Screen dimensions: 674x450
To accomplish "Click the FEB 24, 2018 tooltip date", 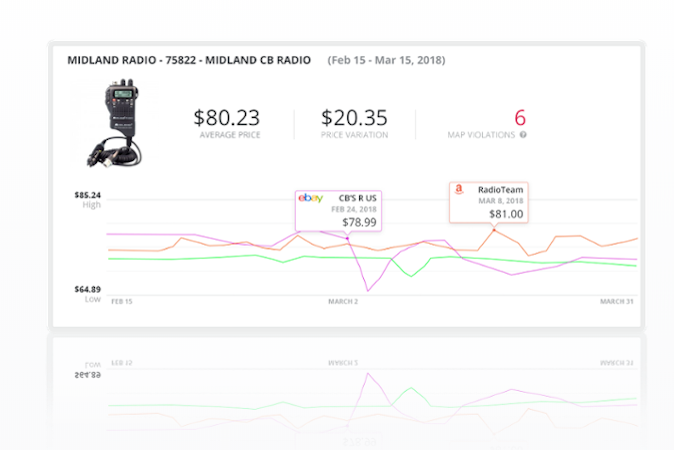I will (x=354, y=209).
